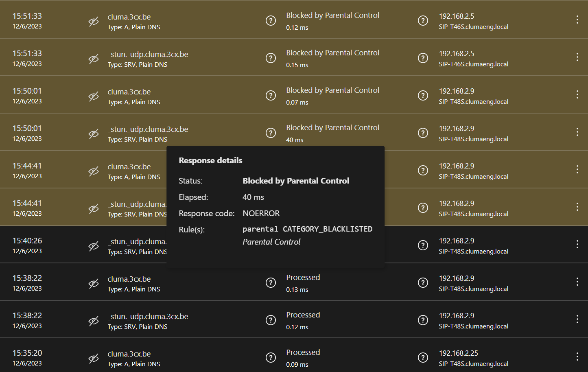
Task: Open request details for 15:51:33 cluma.3cx.be A query
Action: (271, 20)
